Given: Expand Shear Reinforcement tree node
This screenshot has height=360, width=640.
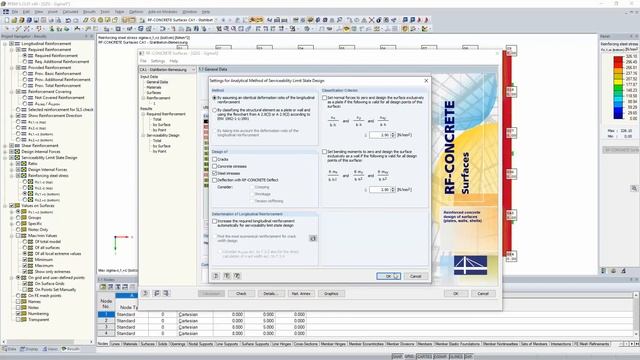Looking at the screenshot, I should pyautogui.click(x=5, y=146).
